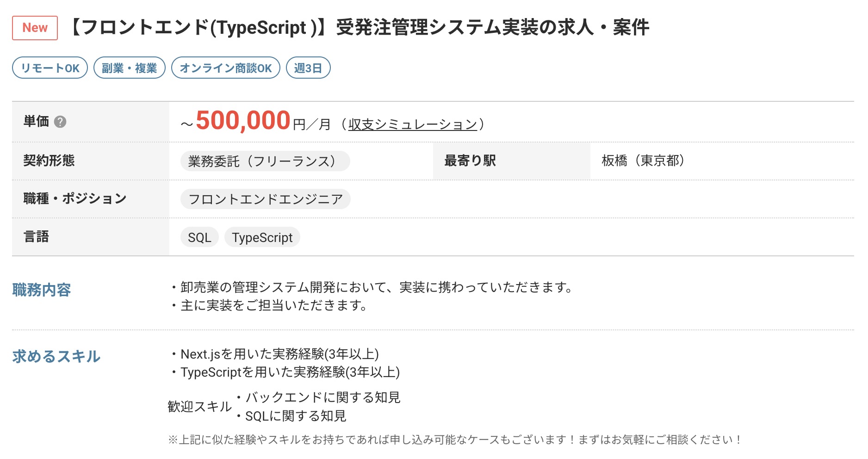This screenshot has height=459, width=868.
Task: Click the question mark help icon beside 単価
Action: click(60, 122)
